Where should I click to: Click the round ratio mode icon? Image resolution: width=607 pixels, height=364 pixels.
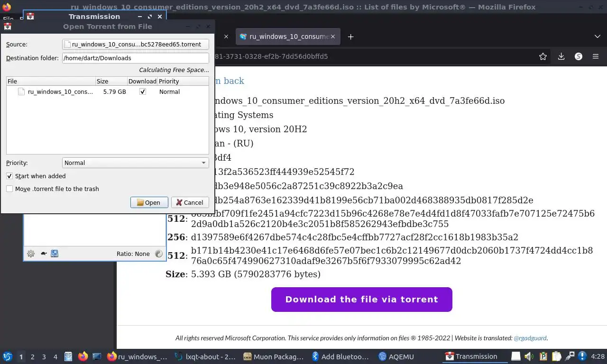click(159, 254)
